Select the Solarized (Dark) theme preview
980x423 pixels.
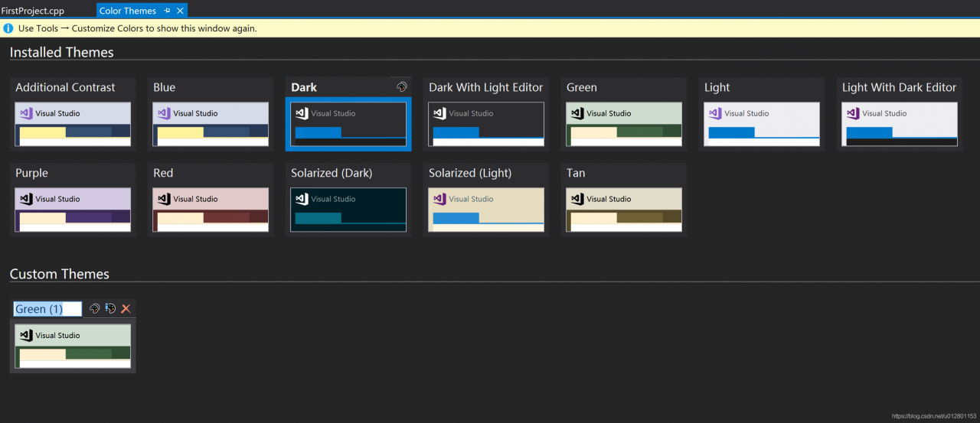[x=348, y=210]
